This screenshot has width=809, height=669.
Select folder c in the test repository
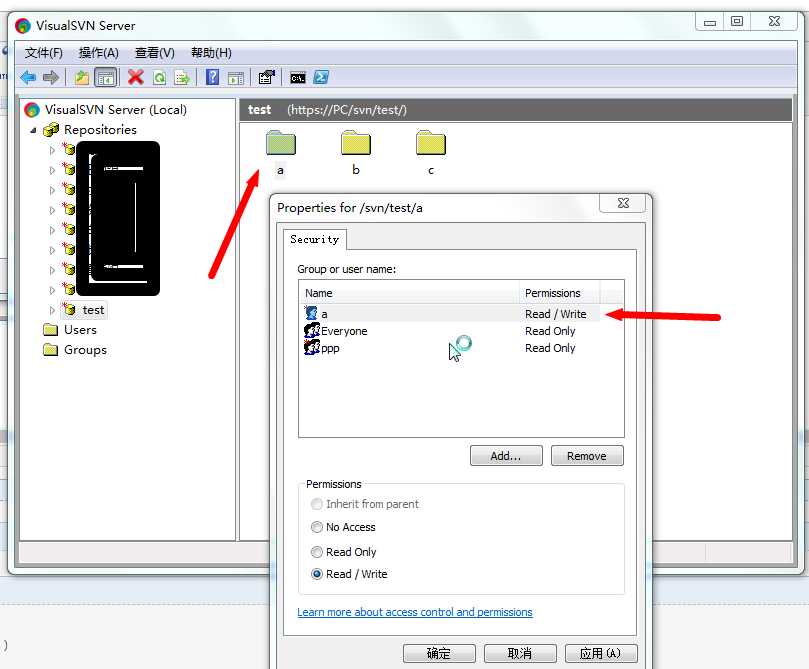click(x=431, y=153)
